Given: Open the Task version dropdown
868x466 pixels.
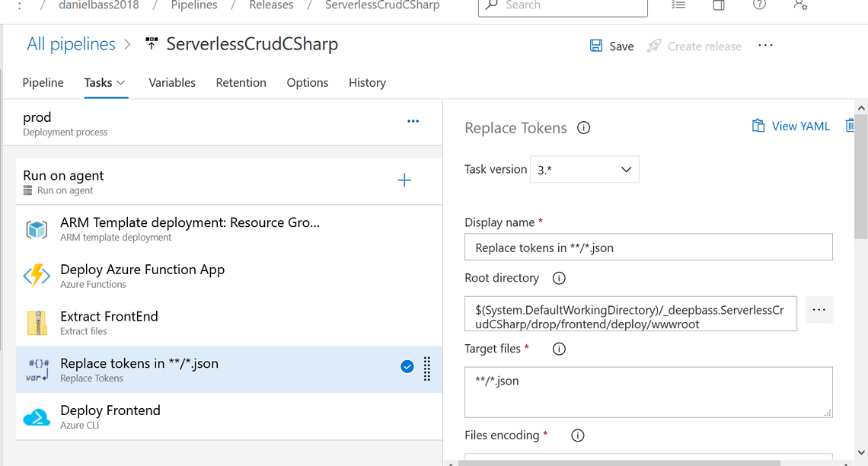Looking at the screenshot, I should click(585, 169).
